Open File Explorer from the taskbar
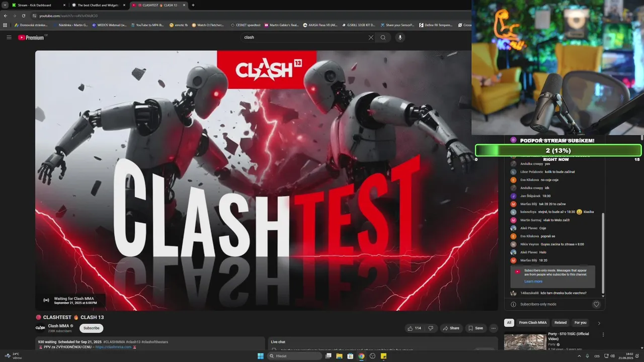This screenshot has height=362, width=644. 339,356
